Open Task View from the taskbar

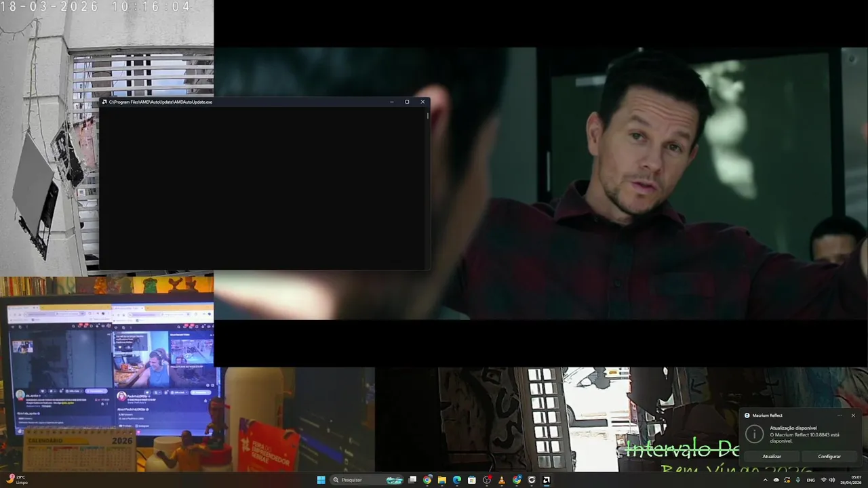(x=412, y=480)
